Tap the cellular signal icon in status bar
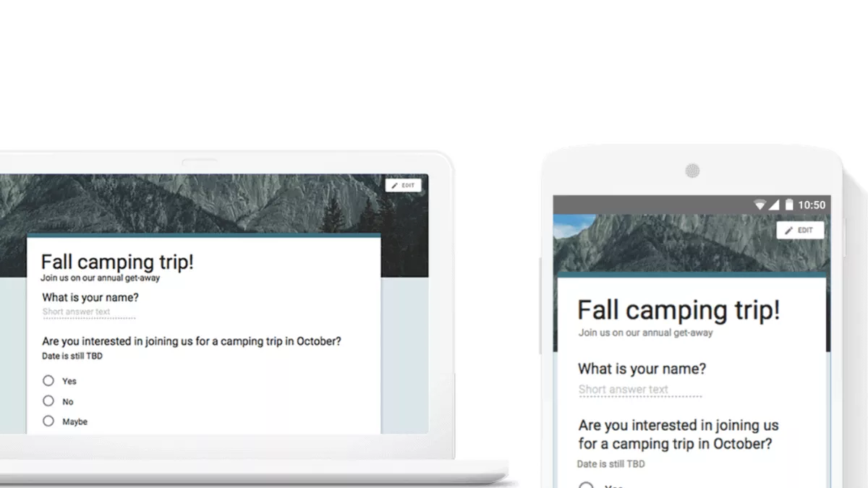868x488 pixels. point(774,205)
